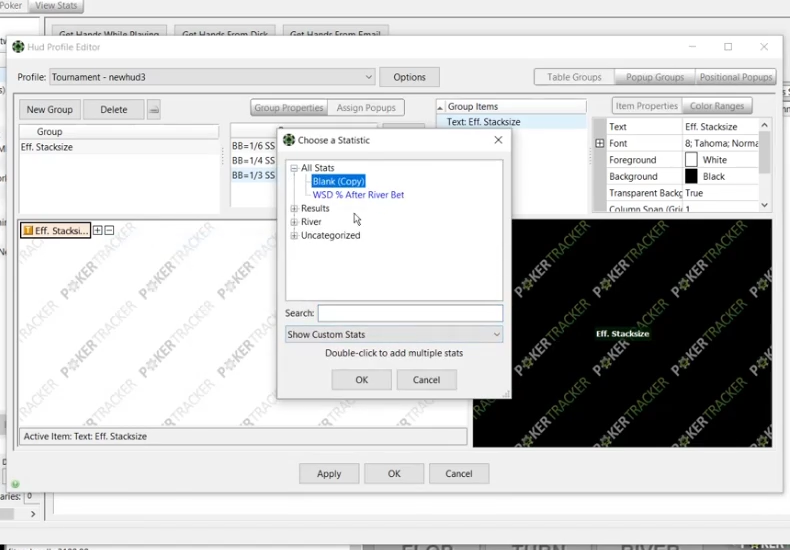Collapse the All Stats tree node
This screenshot has height=550, width=790.
[x=294, y=168]
